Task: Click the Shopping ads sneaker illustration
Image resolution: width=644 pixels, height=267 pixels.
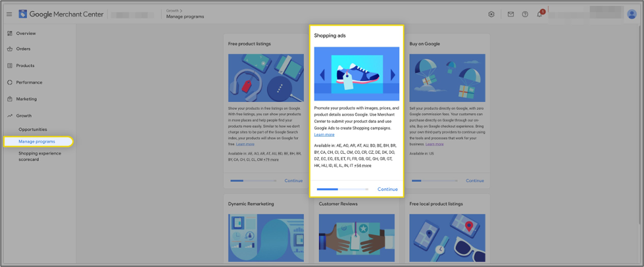Action: 357,74
